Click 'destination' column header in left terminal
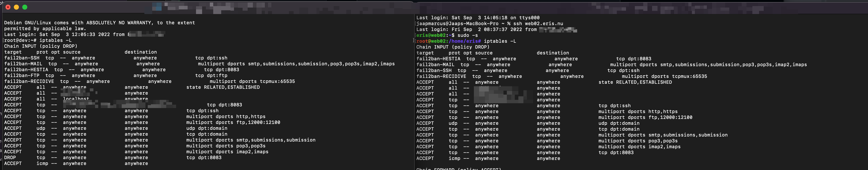This screenshot has width=868, height=170. point(141,52)
